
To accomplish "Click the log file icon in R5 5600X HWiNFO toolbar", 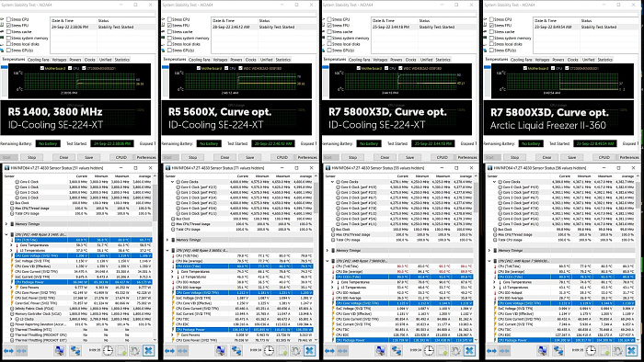I will tap(283, 350).
